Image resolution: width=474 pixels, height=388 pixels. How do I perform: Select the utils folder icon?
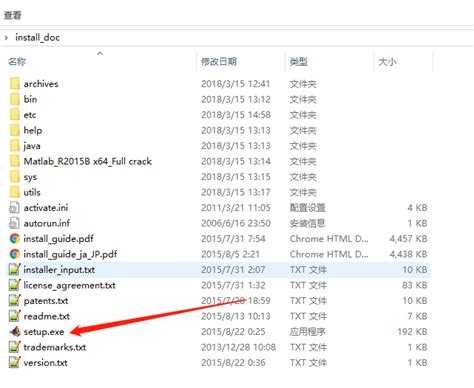click(15, 192)
